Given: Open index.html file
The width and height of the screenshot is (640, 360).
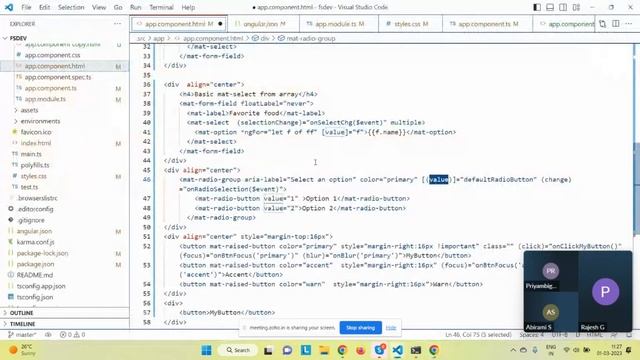Looking at the screenshot, I should pyautogui.click(x=36, y=143).
